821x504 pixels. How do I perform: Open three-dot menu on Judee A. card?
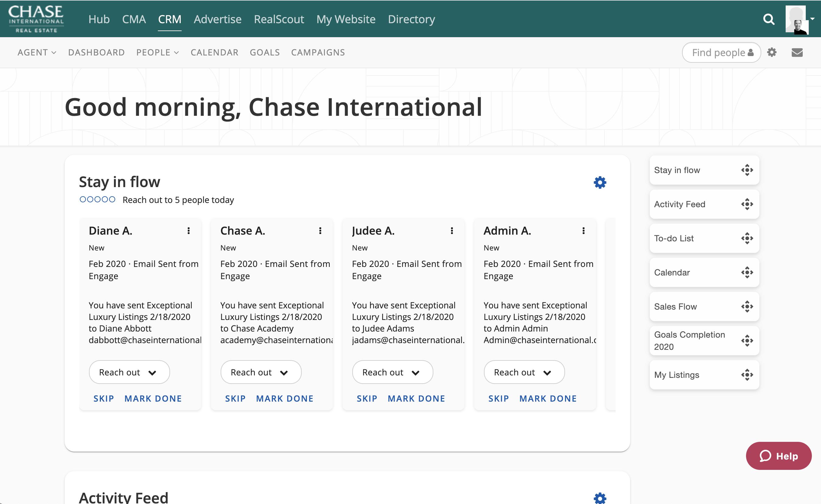click(x=452, y=231)
